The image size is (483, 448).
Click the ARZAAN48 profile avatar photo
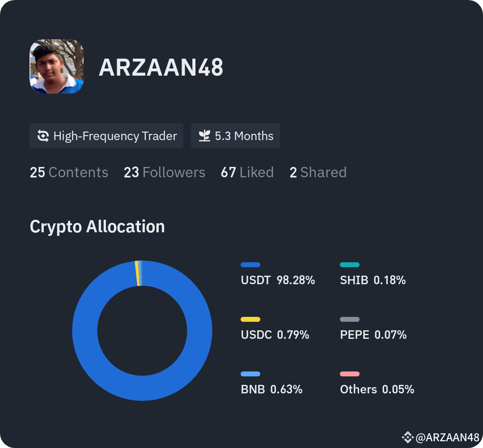pyautogui.click(x=56, y=66)
